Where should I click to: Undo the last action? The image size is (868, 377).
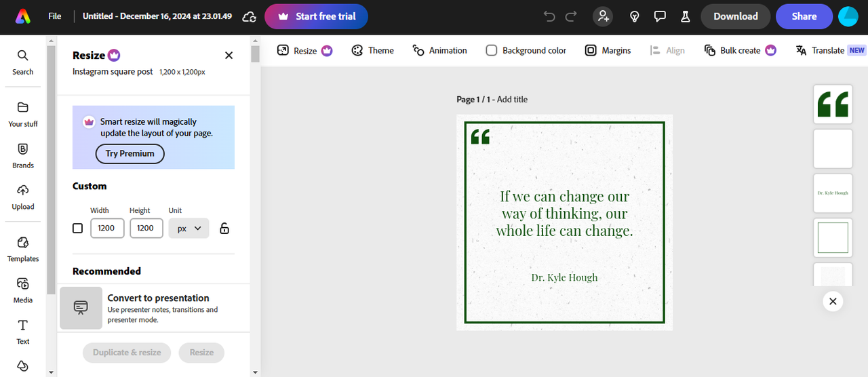pyautogui.click(x=549, y=16)
